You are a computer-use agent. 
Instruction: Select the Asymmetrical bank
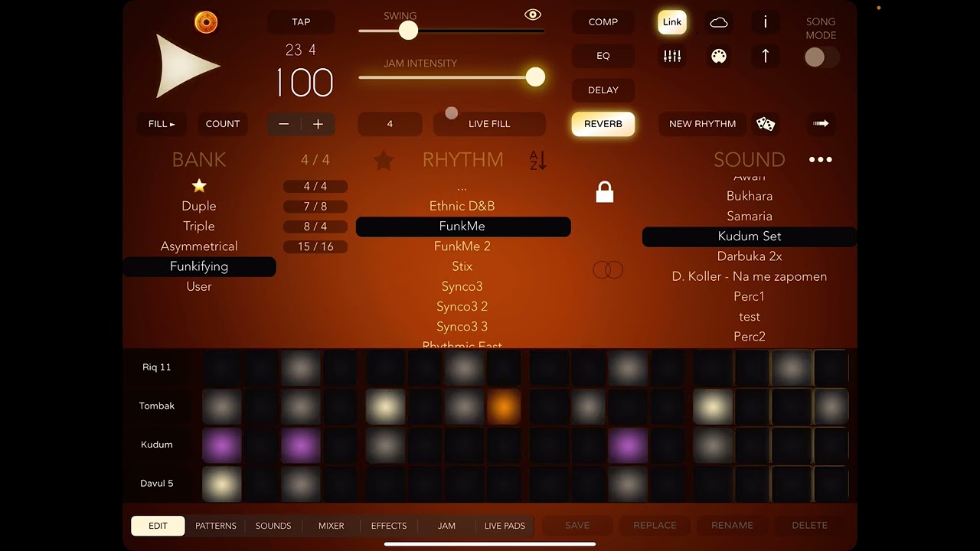199,246
